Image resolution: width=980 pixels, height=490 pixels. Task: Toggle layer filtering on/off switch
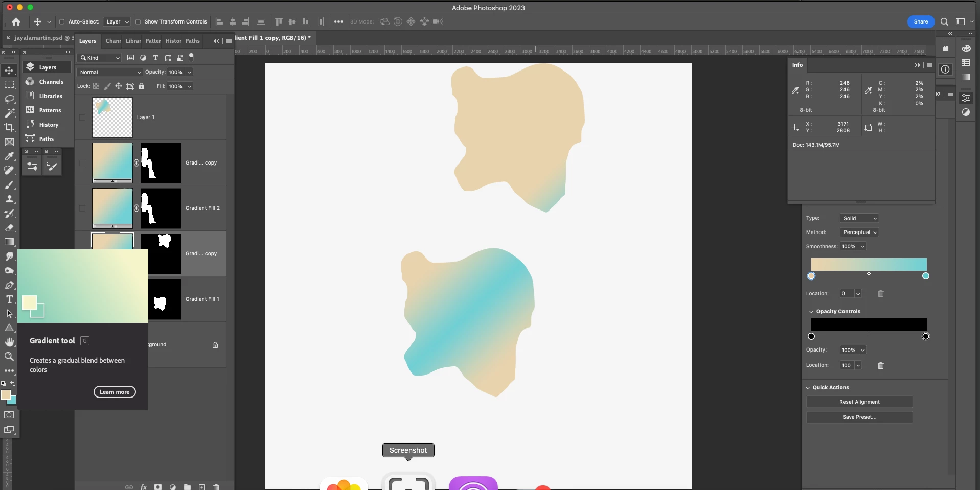tap(191, 57)
